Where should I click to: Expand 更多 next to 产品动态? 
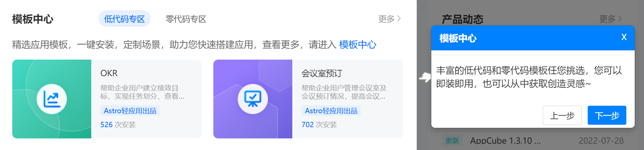(x=610, y=19)
